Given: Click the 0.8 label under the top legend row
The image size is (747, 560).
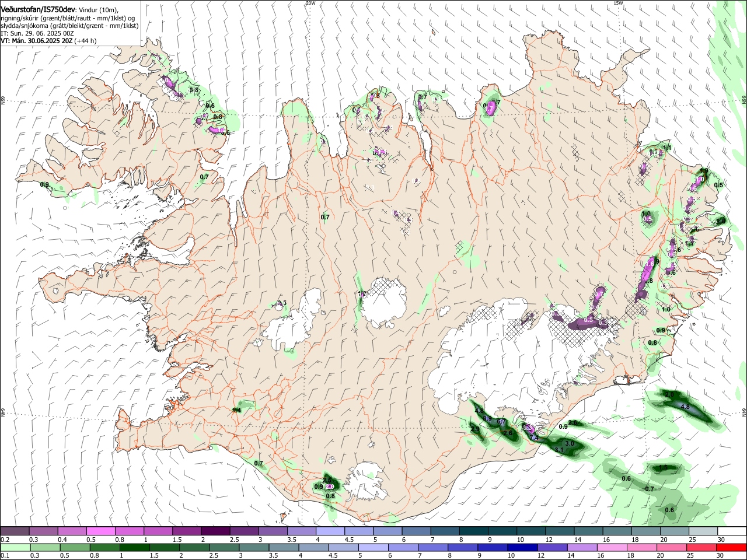Looking at the screenshot, I should 120,540.
